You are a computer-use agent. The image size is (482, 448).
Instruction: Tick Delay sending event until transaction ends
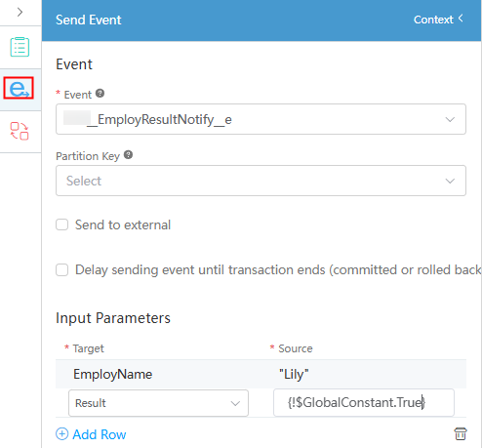(x=61, y=270)
